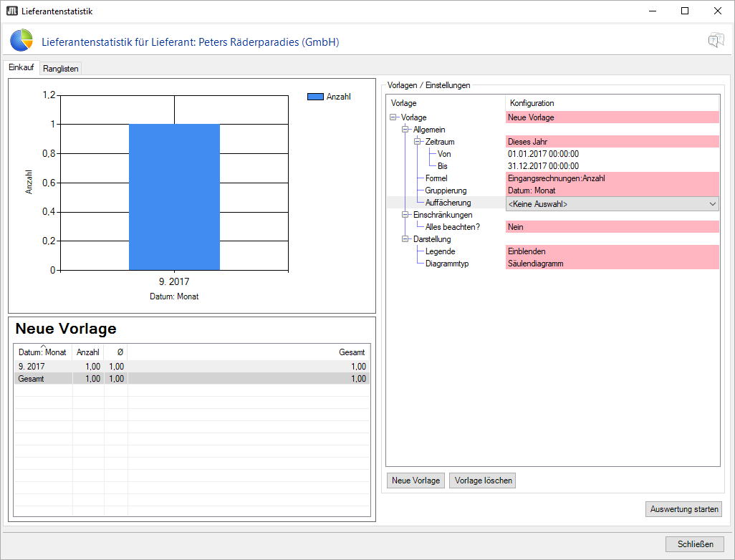Screen dimensions: 735x560
Task: Click the Schließen button
Action: (695, 544)
